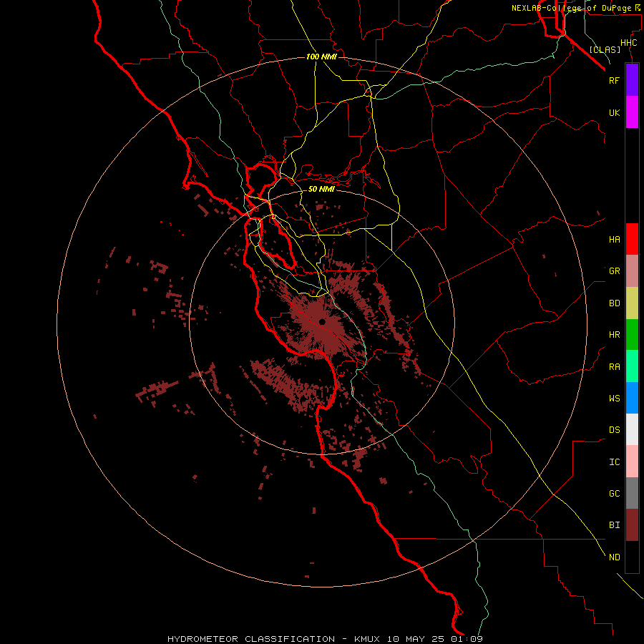
Task: Click the BD legend label
Action: [x=614, y=303]
